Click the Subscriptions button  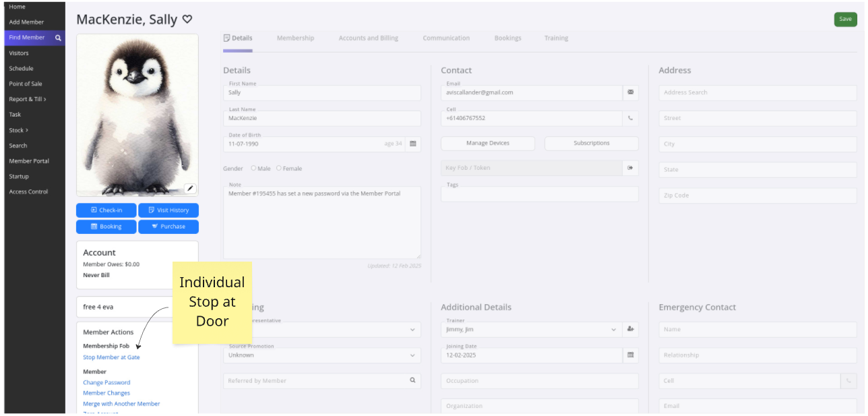[592, 144]
